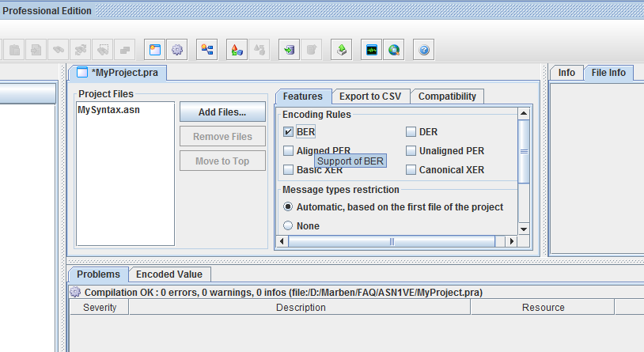Viewport: 644px width, 352px height.
Task: Sort by the Severity column header
Action: click(x=100, y=307)
